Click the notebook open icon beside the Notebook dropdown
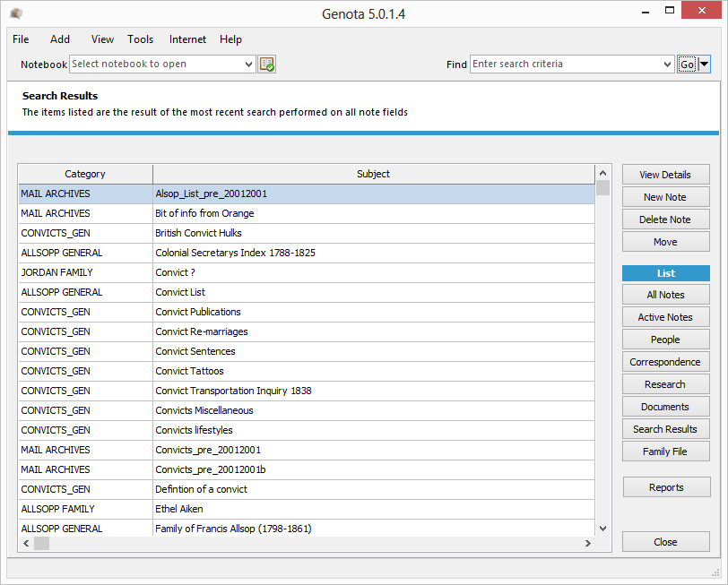This screenshot has width=728, height=585. click(x=266, y=65)
